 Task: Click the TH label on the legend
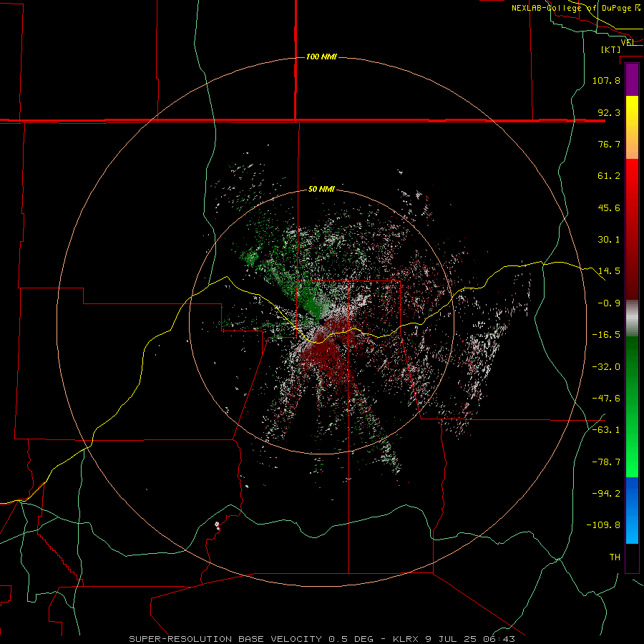click(x=615, y=557)
